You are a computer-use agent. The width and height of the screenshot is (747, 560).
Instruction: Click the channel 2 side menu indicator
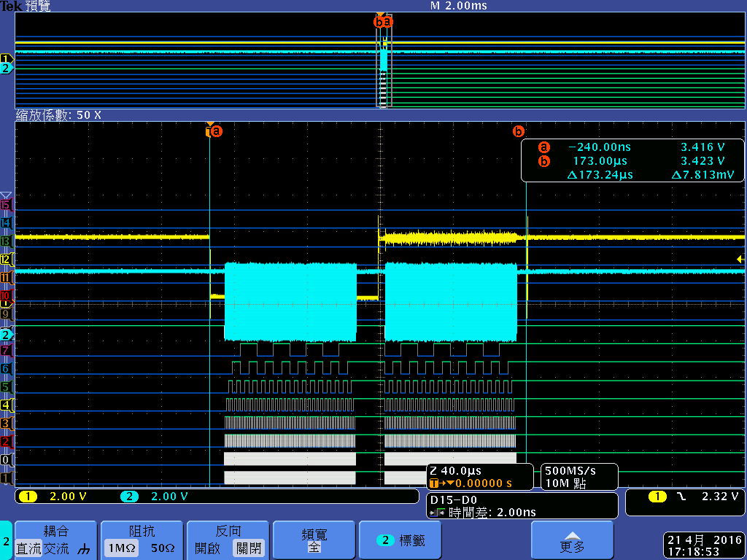pos(6,540)
